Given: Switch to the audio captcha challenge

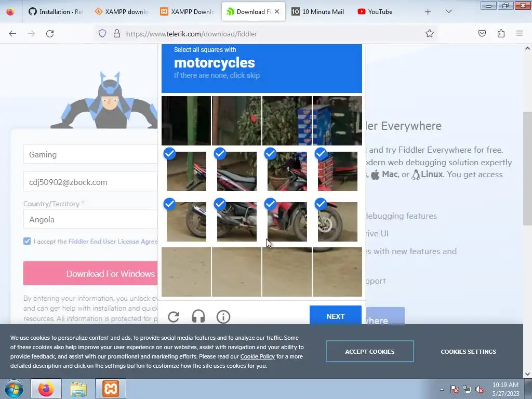Looking at the screenshot, I should pyautogui.click(x=198, y=316).
